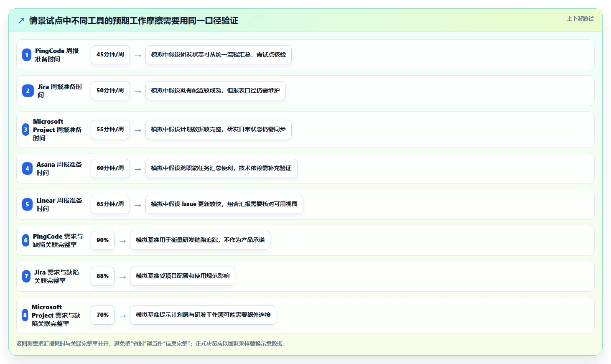Select the number 6 step badge

(x=25, y=240)
